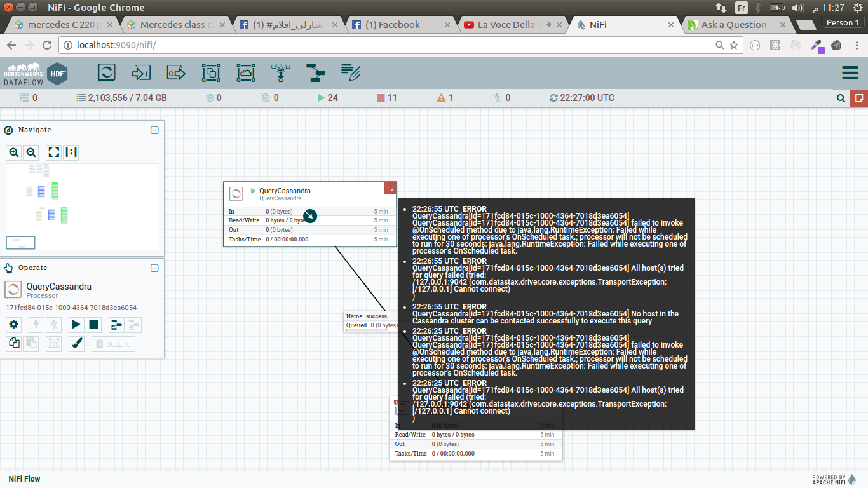Select the Processor icon on the components toolbar

click(106, 72)
